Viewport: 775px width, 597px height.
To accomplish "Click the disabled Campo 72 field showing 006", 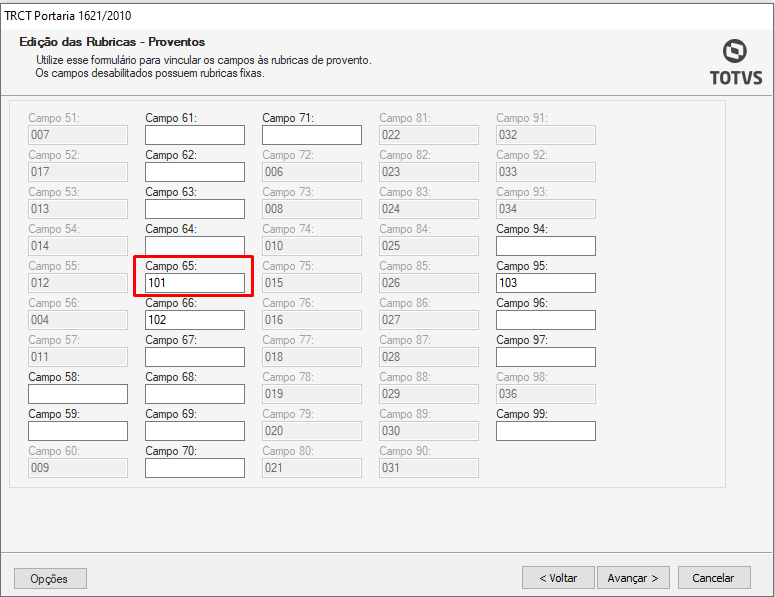I will click(x=312, y=172).
